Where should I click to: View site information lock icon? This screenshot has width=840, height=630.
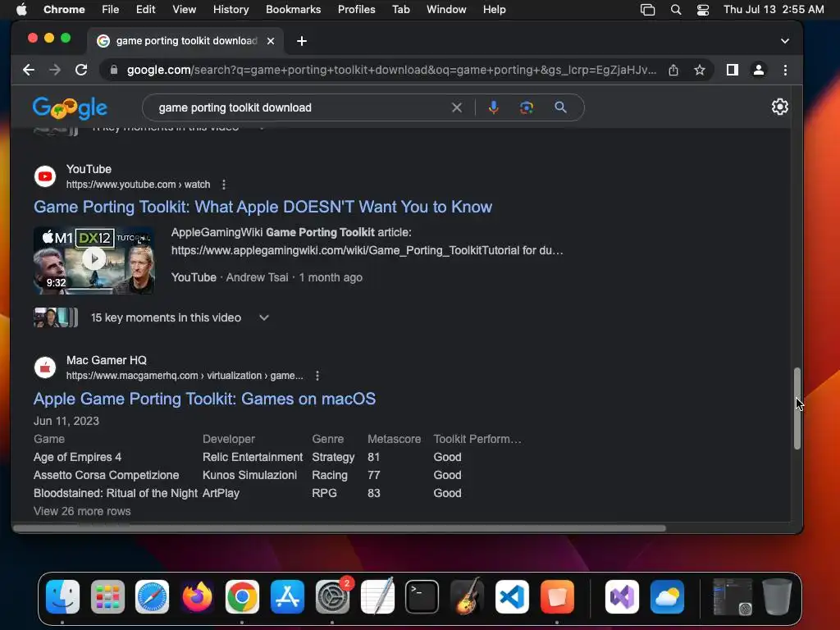(113, 71)
